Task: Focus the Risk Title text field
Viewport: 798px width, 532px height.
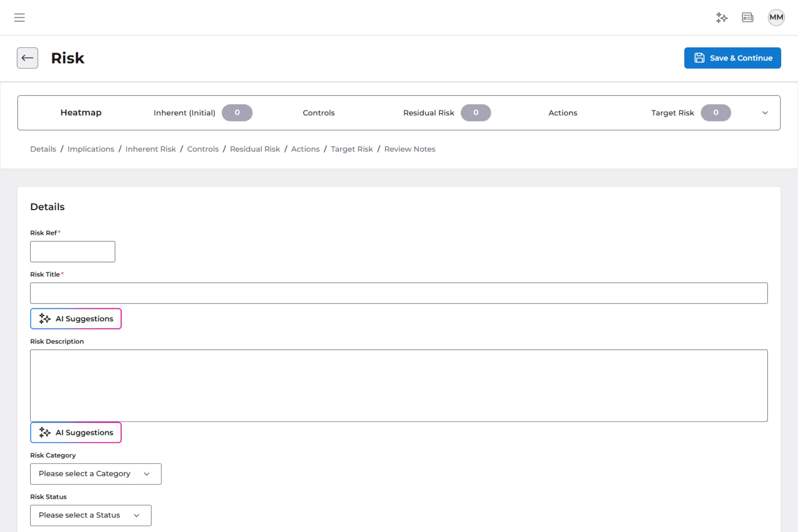Action: click(x=399, y=293)
